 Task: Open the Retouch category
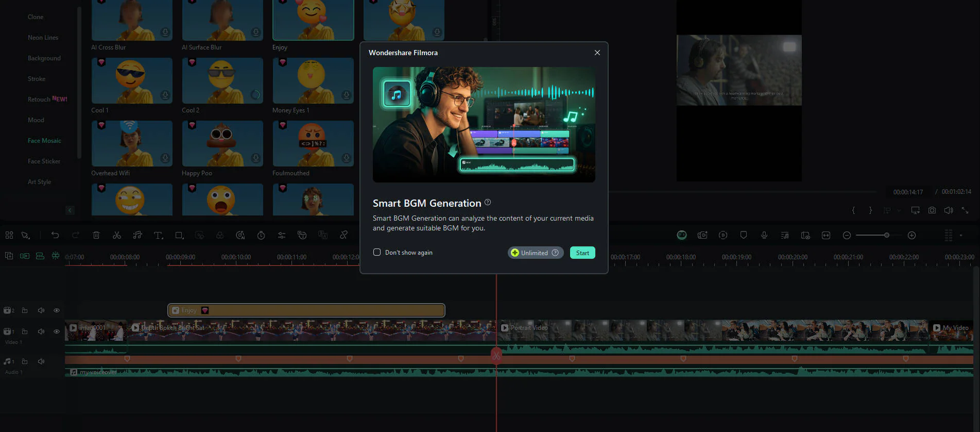(x=39, y=99)
